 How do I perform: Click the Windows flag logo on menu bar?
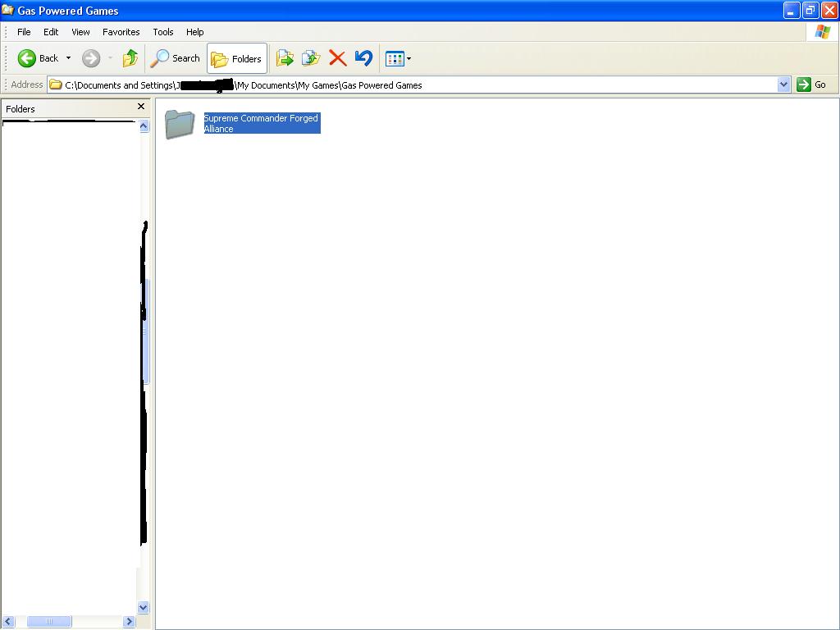(822, 32)
